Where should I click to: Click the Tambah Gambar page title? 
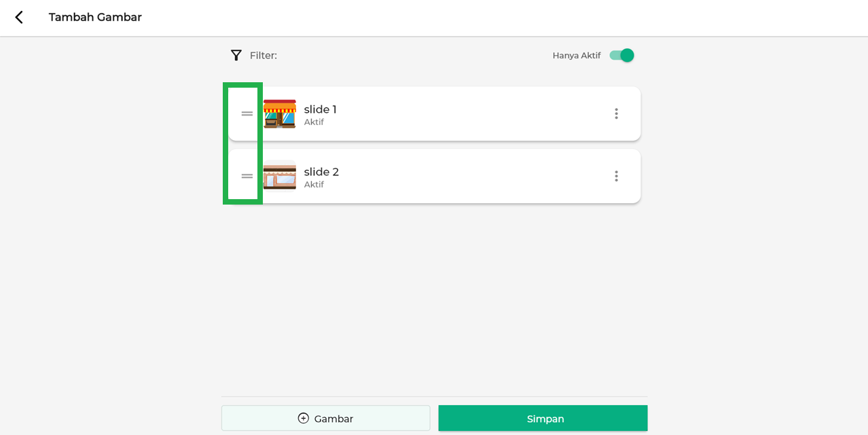click(x=95, y=18)
